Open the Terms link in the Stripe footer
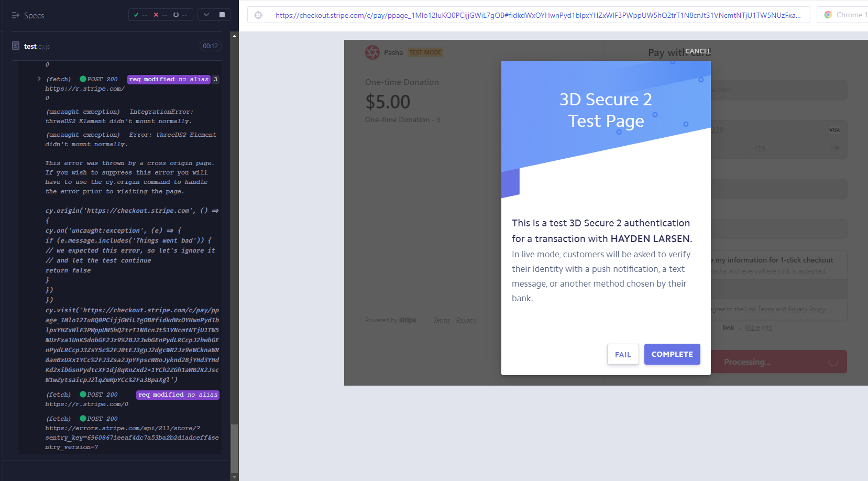 (x=442, y=320)
